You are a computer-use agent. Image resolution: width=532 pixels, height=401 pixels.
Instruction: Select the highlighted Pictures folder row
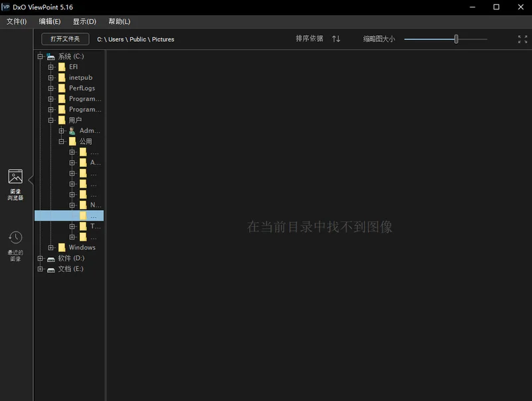click(x=69, y=215)
